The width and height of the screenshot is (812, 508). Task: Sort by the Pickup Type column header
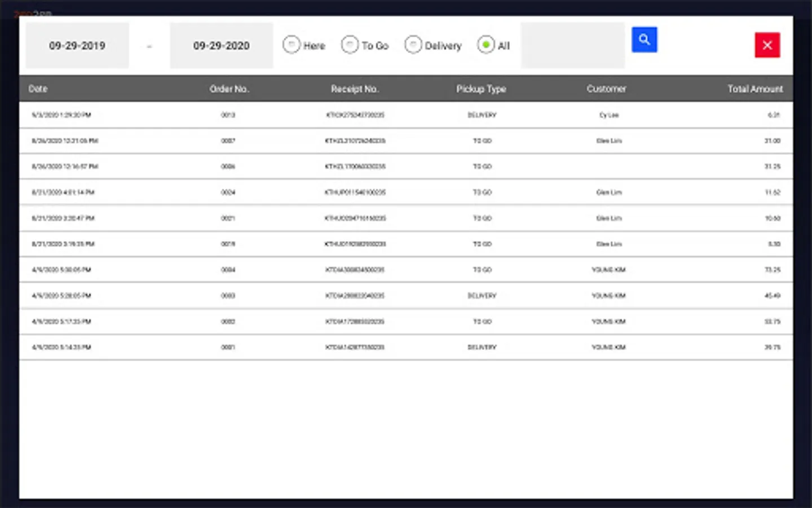481,89
